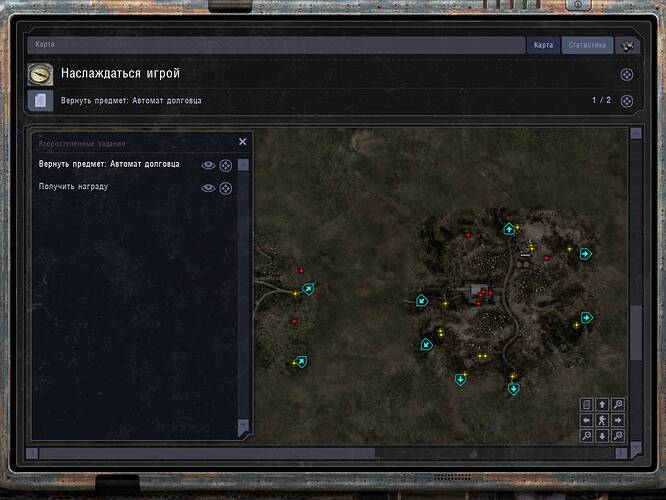Click the Второстепенные задания panel header
The width and height of the screenshot is (666, 500).
click(82, 144)
